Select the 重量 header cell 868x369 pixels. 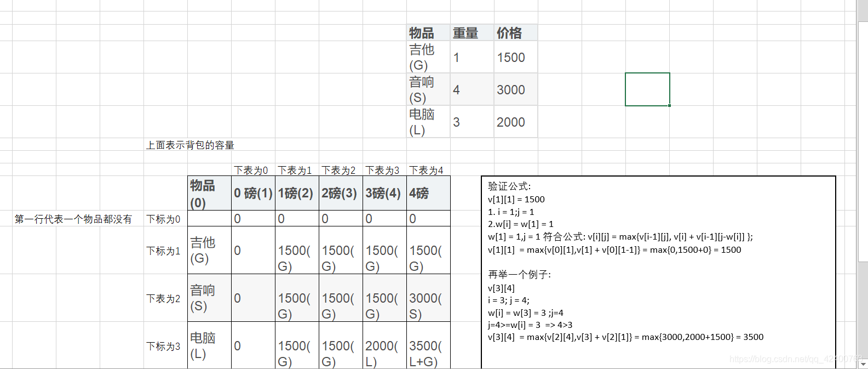(472, 33)
